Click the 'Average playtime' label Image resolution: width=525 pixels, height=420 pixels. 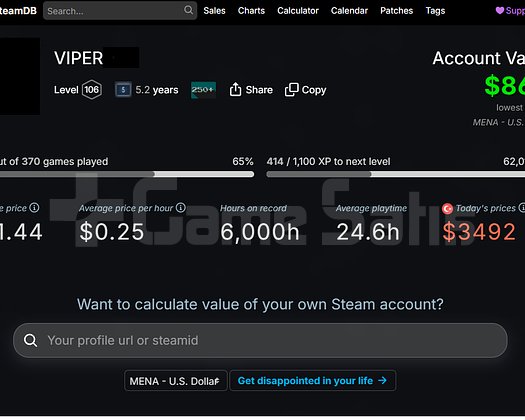coord(371,208)
